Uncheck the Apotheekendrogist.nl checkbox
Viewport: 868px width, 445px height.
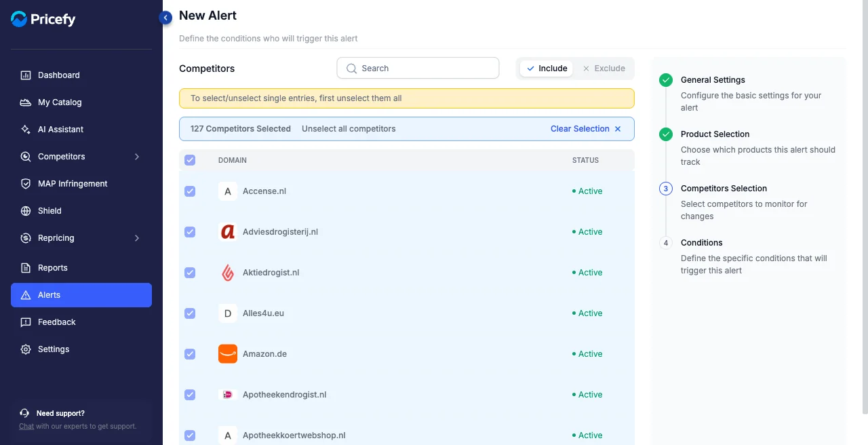[190, 395]
